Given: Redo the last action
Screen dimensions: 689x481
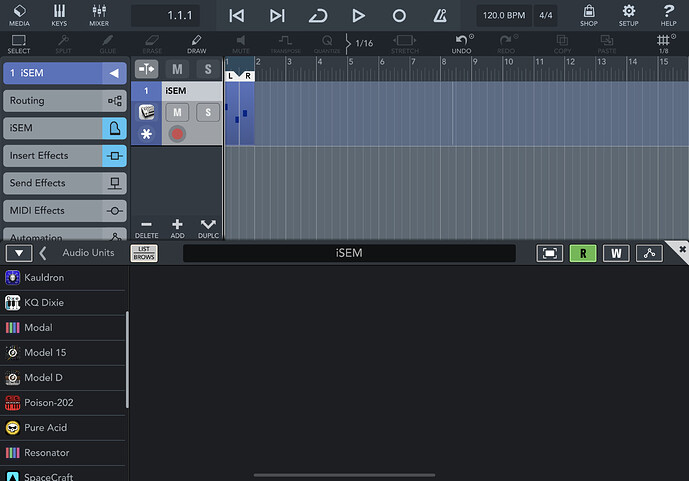Looking at the screenshot, I should point(506,44).
